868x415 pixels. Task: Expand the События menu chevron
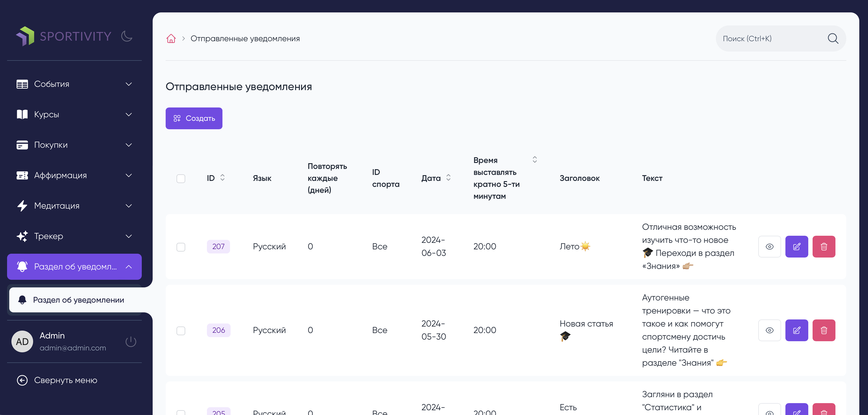(129, 84)
